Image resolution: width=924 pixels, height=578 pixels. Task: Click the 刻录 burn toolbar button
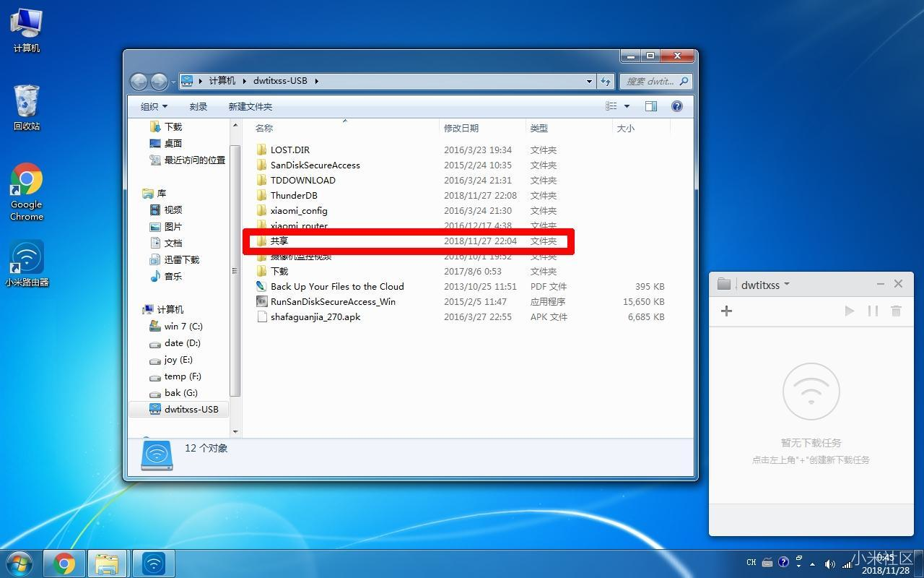coord(199,106)
